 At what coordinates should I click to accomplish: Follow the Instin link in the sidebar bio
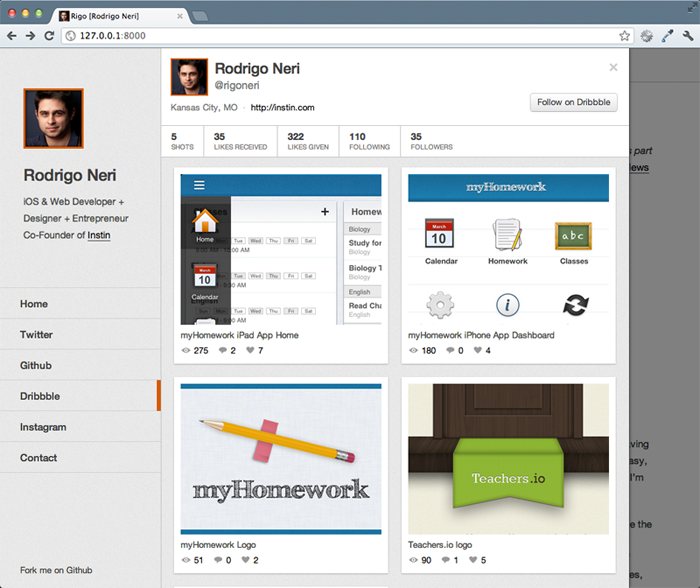(99, 235)
